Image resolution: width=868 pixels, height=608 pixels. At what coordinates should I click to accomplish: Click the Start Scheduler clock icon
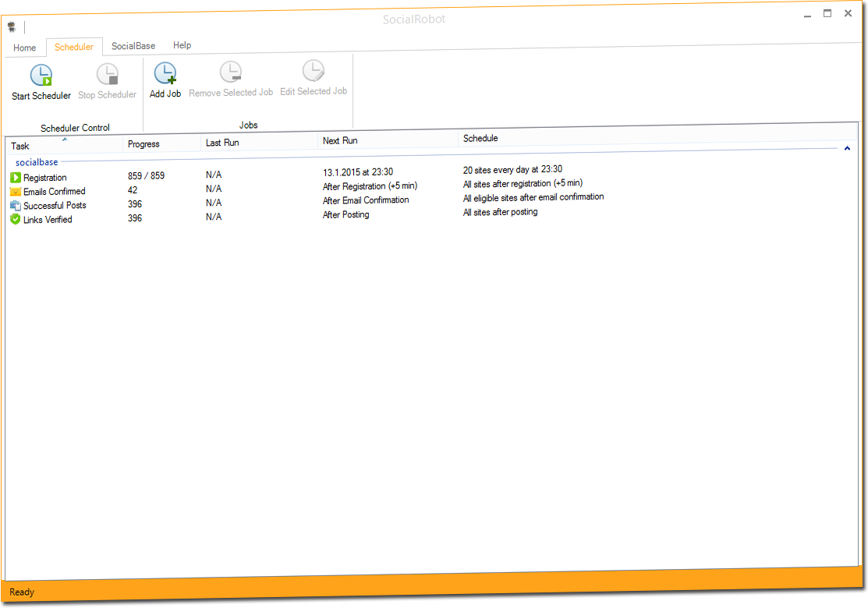point(41,76)
